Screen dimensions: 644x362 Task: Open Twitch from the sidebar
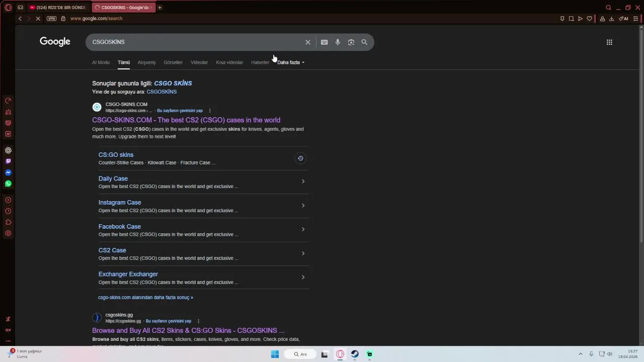[x=8, y=161]
